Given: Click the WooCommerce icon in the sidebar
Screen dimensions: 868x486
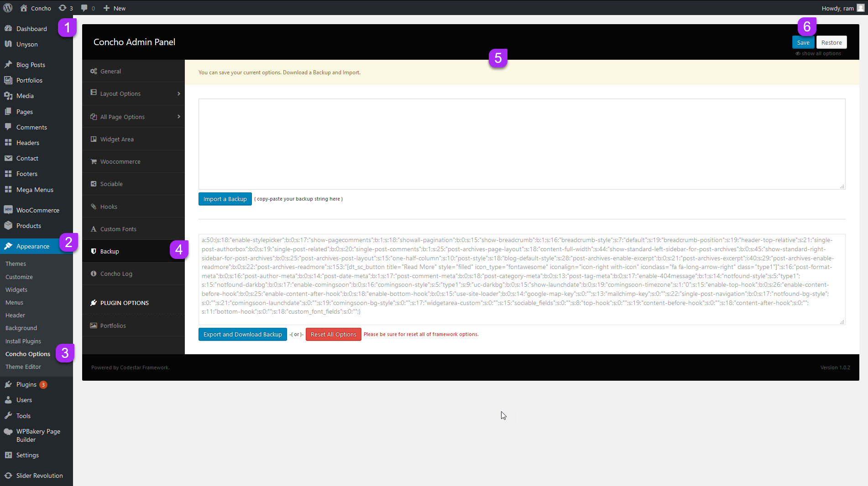Looking at the screenshot, I should pos(8,210).
